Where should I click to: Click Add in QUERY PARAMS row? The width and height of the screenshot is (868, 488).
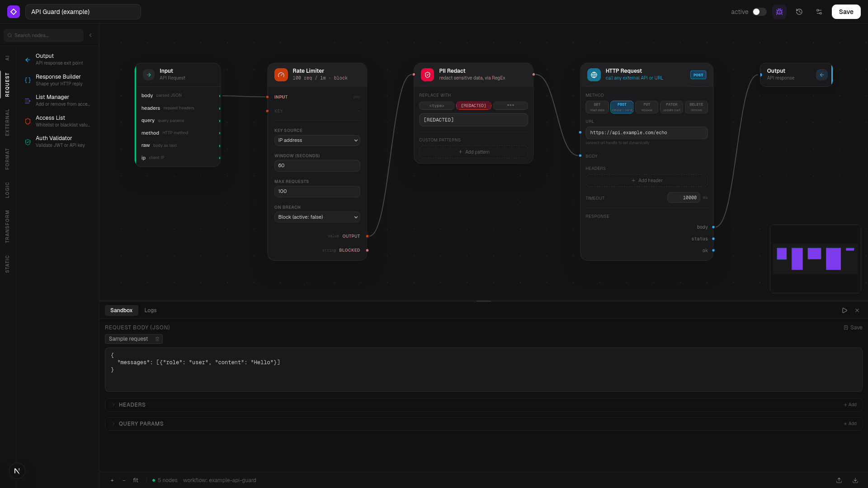(850, 424)
